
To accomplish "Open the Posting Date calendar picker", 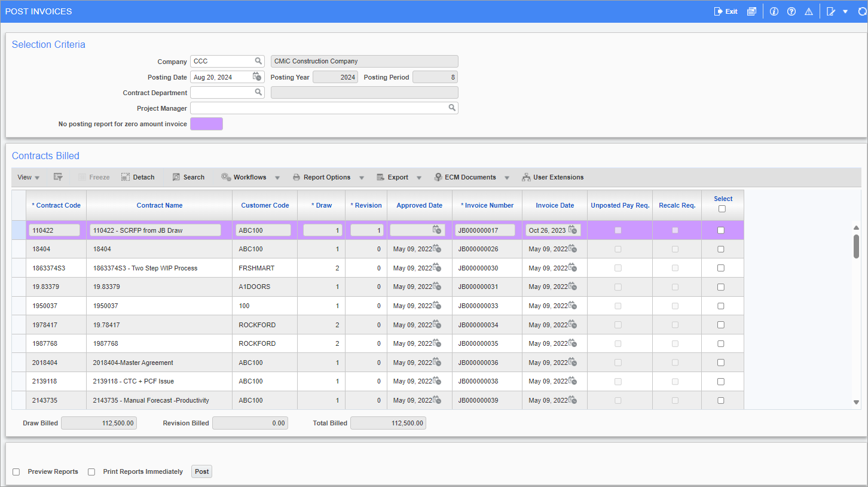I will [x=258, y=77].
